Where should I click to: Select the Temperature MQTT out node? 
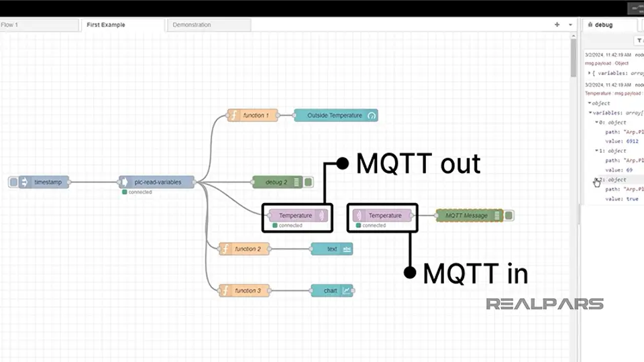point(298,215)
